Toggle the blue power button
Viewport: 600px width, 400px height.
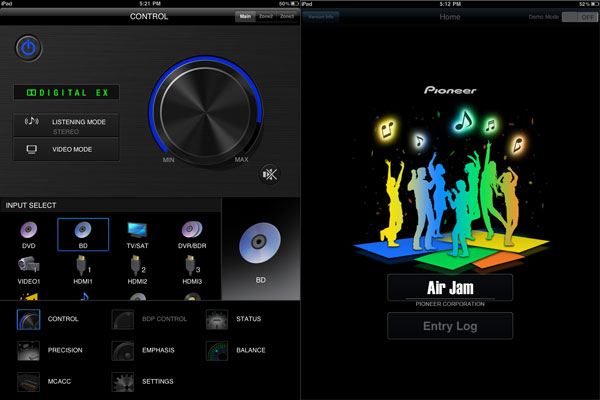[28, 48]
